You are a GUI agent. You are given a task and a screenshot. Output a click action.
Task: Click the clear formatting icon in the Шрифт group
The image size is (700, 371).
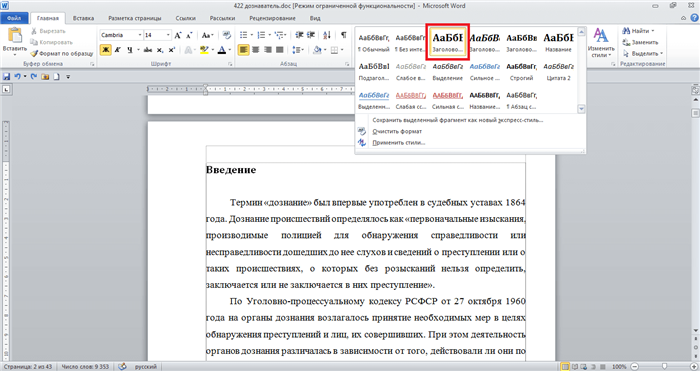point(226,35)
